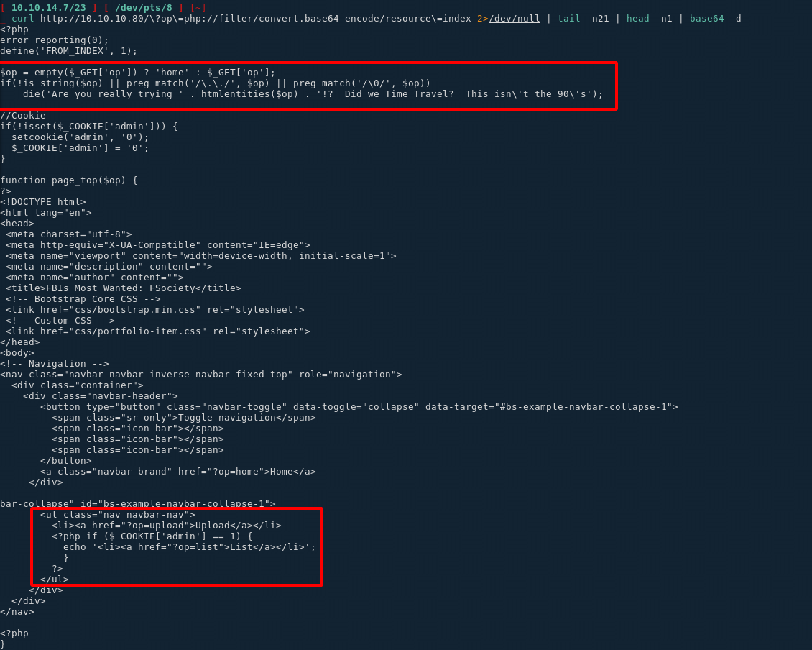Click the meta name="description" line
Screen dimensions: 812x650
pos(109,267)
